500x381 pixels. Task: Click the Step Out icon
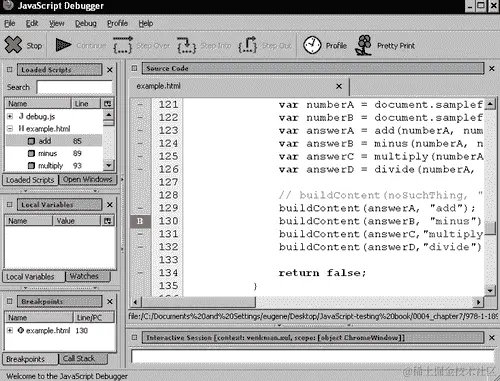coord(248,45)
